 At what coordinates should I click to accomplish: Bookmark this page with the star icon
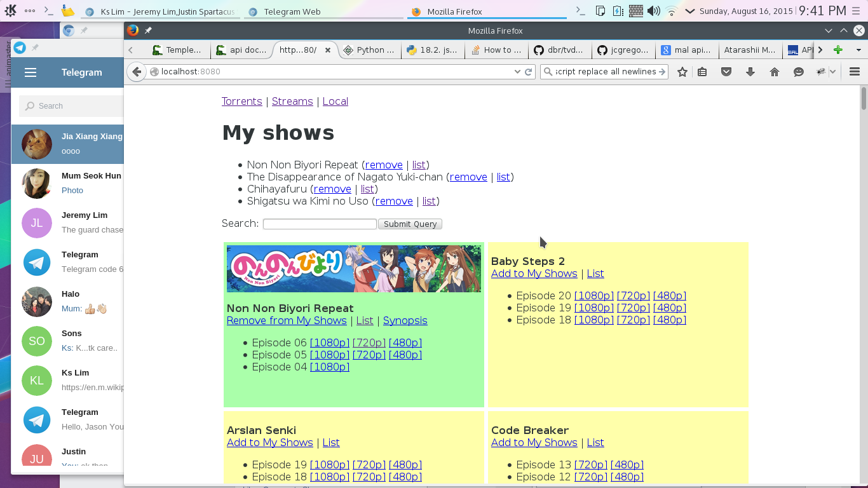tap(682, 72)
